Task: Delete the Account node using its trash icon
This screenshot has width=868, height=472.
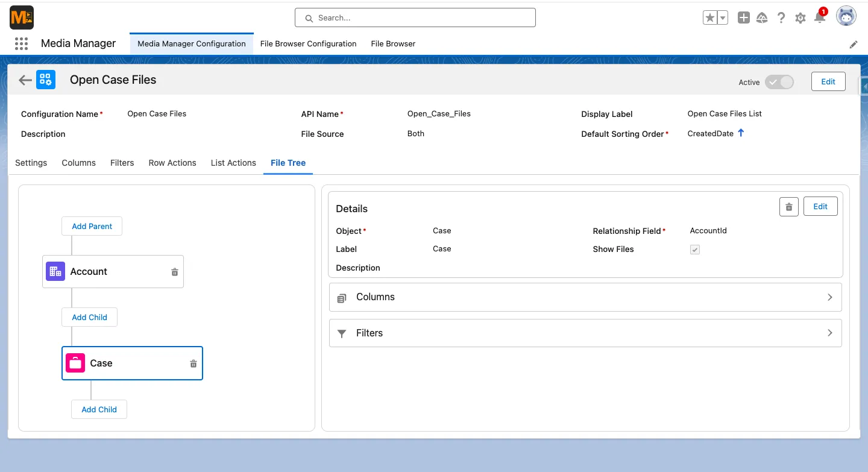Action: (174, 271)
